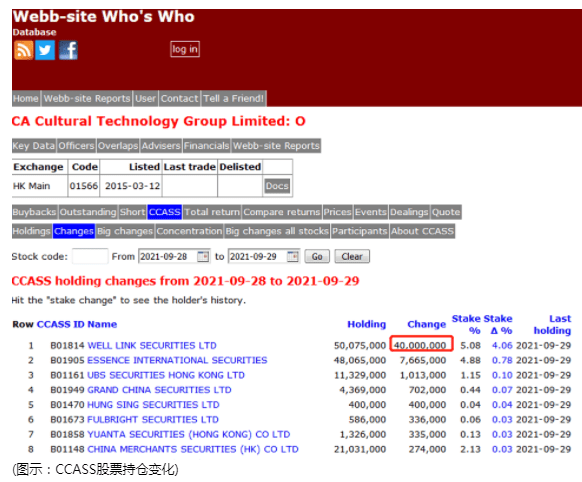Image resolution: width=582 pixels, height=482 pixels.
Task: Open the Holdings sub-tab
Action: pos(32,231)
